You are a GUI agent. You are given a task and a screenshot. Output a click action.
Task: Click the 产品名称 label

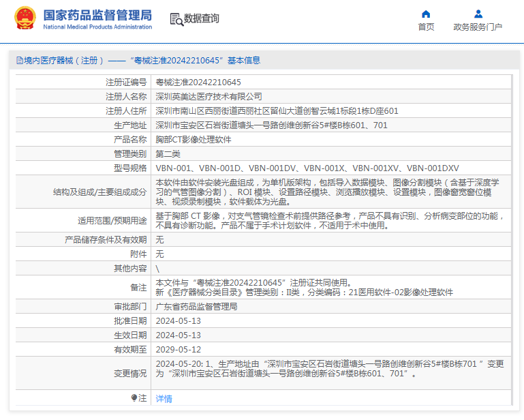click(130, 140)
